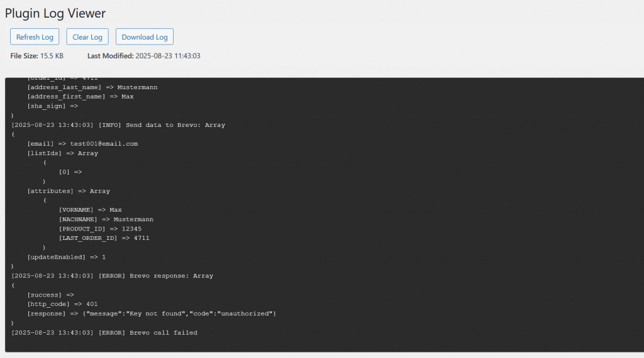Click the 'Key not found' response line

click(x=152, y=313)
